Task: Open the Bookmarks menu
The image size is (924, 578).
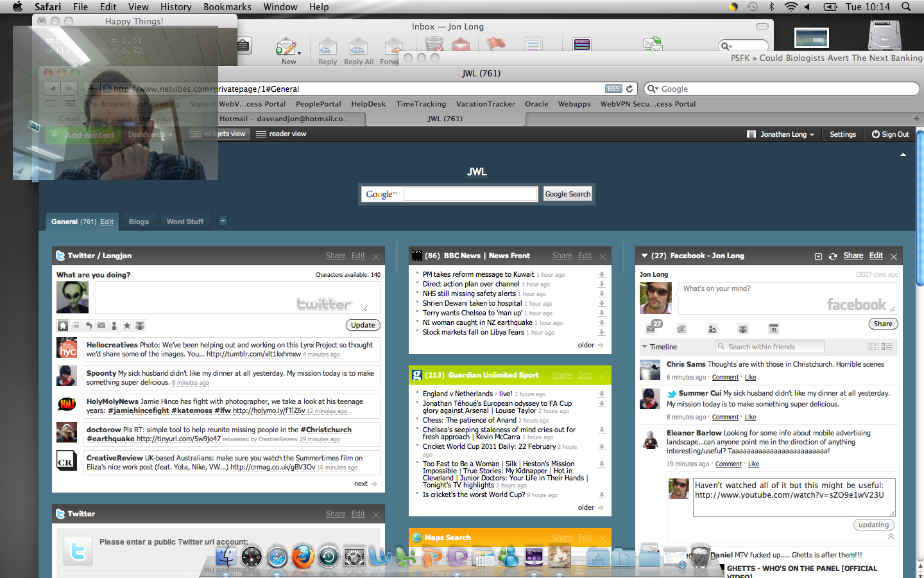Action: 227,7
